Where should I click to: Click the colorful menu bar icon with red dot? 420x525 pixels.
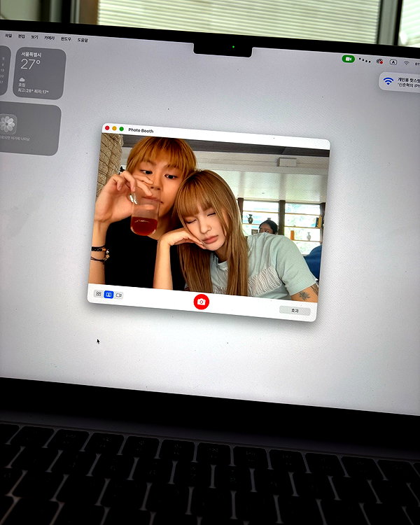click(379, 62)
